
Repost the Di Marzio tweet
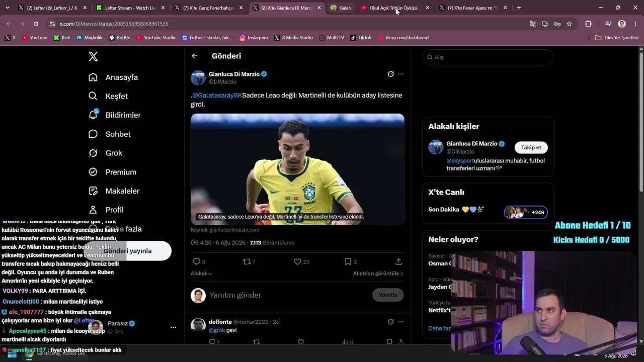click(247, 261)
